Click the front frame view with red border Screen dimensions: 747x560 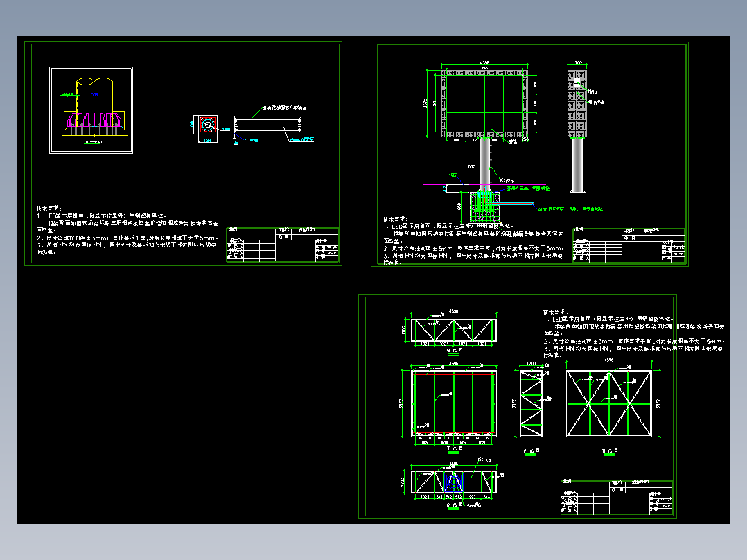(x=453, y=403)
